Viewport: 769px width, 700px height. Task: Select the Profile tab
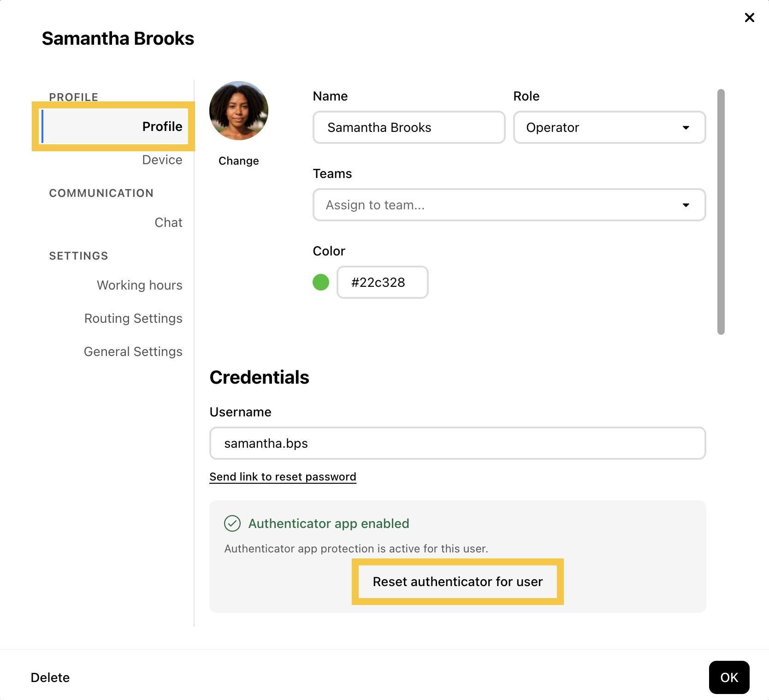pyautogui.click(x=162, y=126)
